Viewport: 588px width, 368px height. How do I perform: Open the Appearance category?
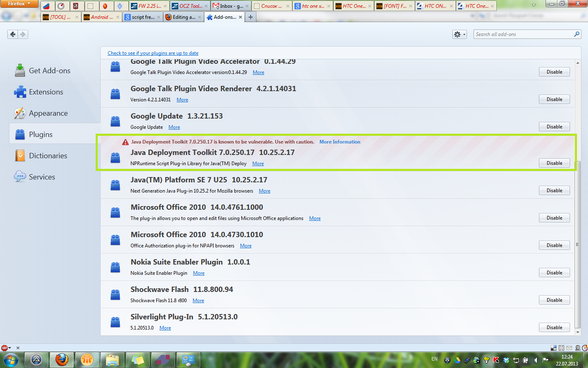[55, 113]
